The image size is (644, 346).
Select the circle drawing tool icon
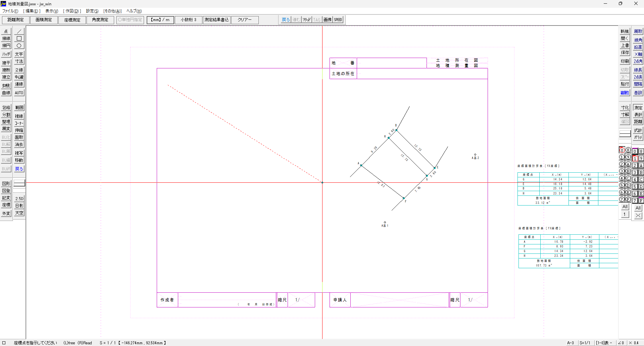click(19, 46)
